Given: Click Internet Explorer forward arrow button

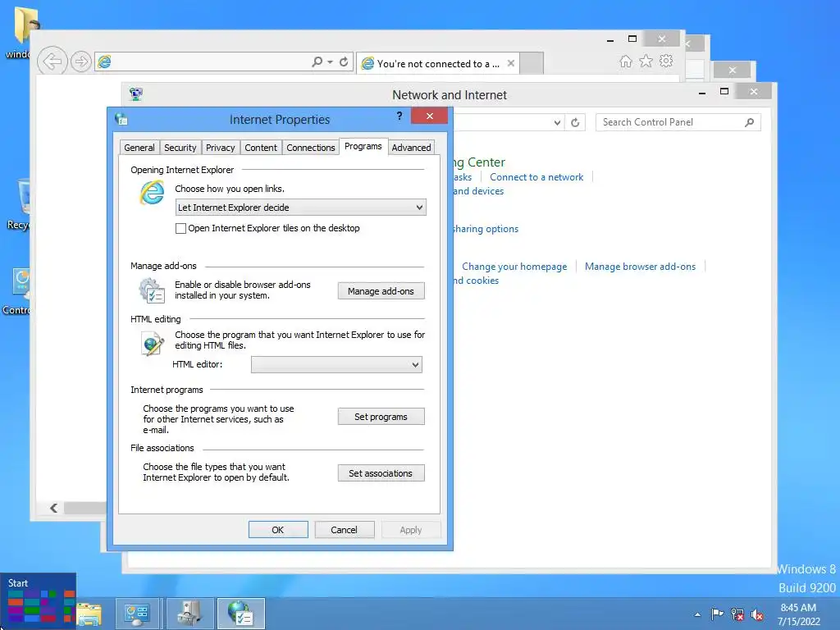Looking at the screenshot, I should pyautogui.click(x=81, y=62).
